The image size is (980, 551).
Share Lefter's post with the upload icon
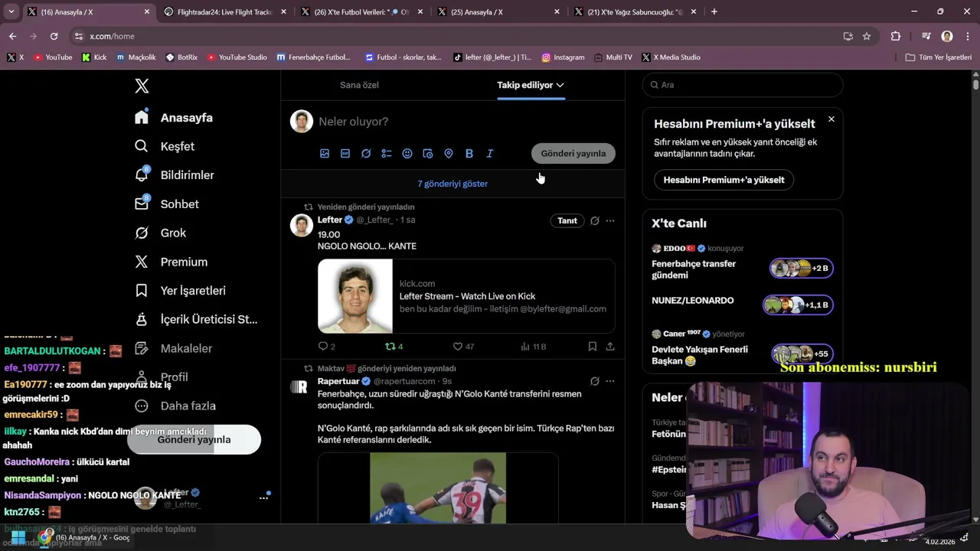tap(610, 347)
